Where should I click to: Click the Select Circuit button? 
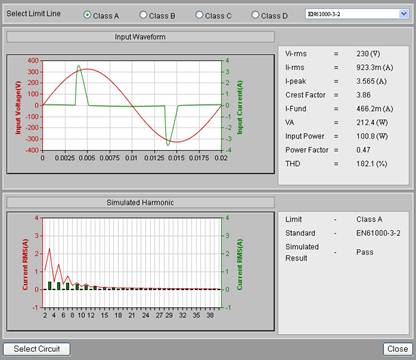pyautogui.click(x=37, y=349)
